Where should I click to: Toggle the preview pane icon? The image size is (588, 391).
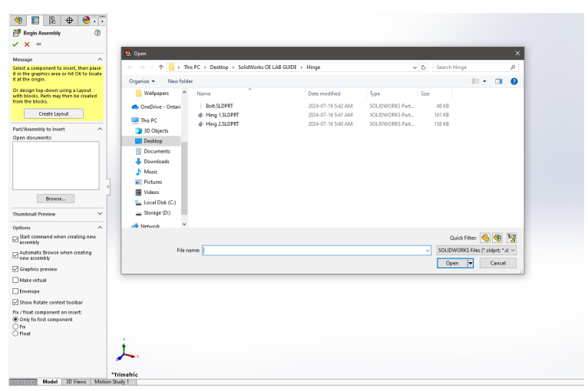(498, 81)
